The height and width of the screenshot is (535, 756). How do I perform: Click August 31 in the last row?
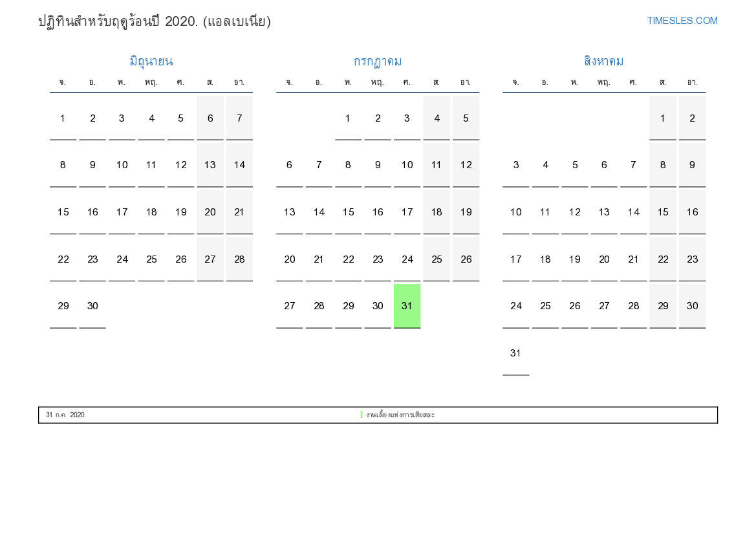pos(515,353)
